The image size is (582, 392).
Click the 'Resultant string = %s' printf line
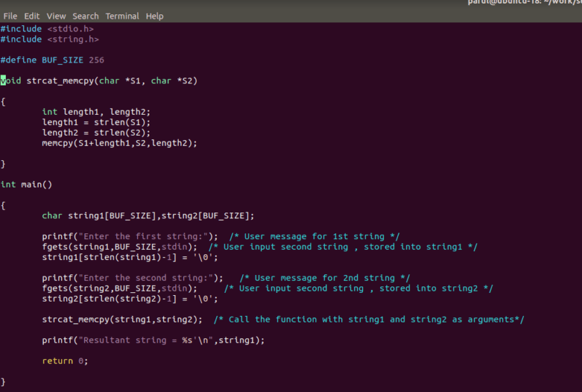[x=153, y=340]
